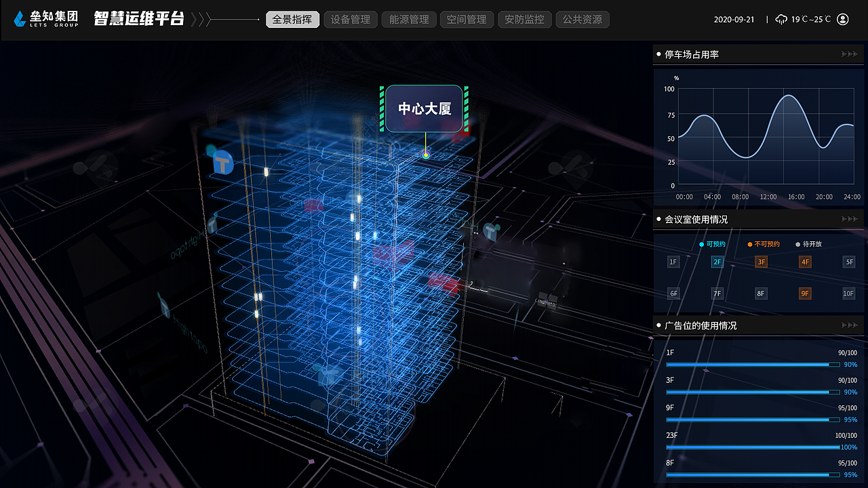
Task: Click the parking occupancy chart peak near 16:00
Action: 787,96
